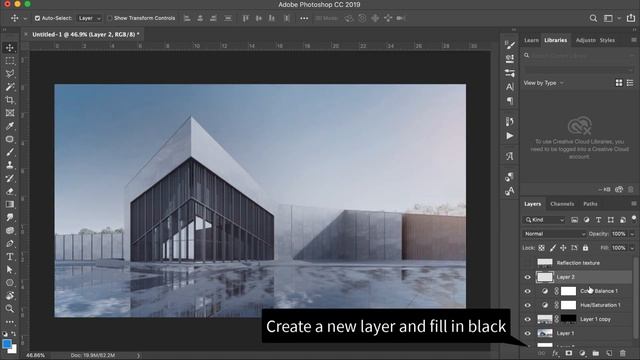
Task: Add a layer style with the fx button
Action: click(x=555, y=353)
